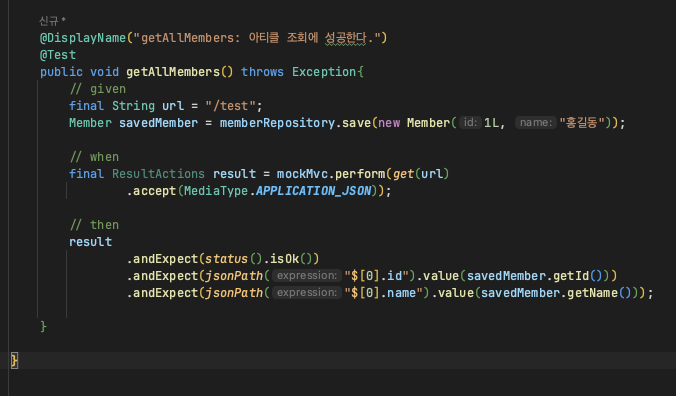Click the @Test annotation
Screen dimensions: 676x396
(x=58, y=55)
